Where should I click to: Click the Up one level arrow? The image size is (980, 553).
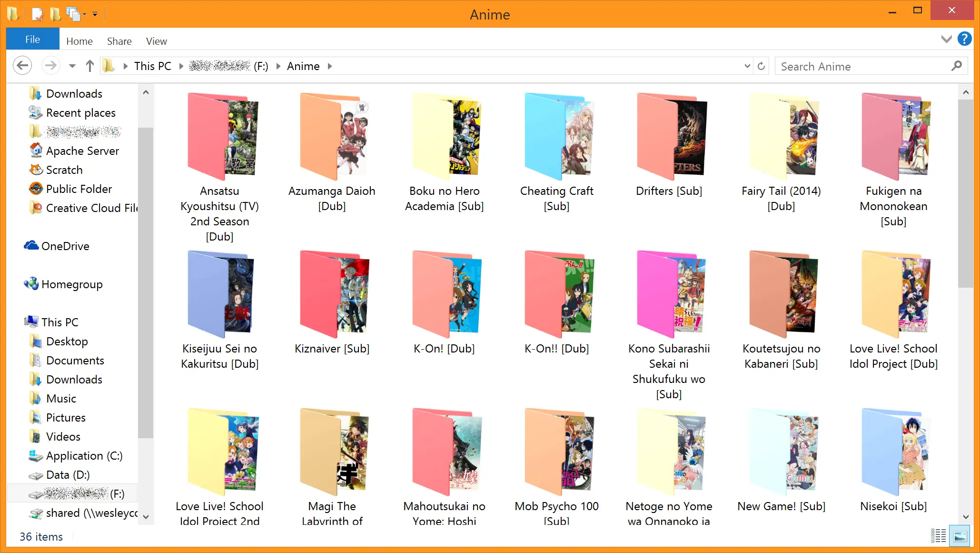pyautogui.click(x=89, y=66)
